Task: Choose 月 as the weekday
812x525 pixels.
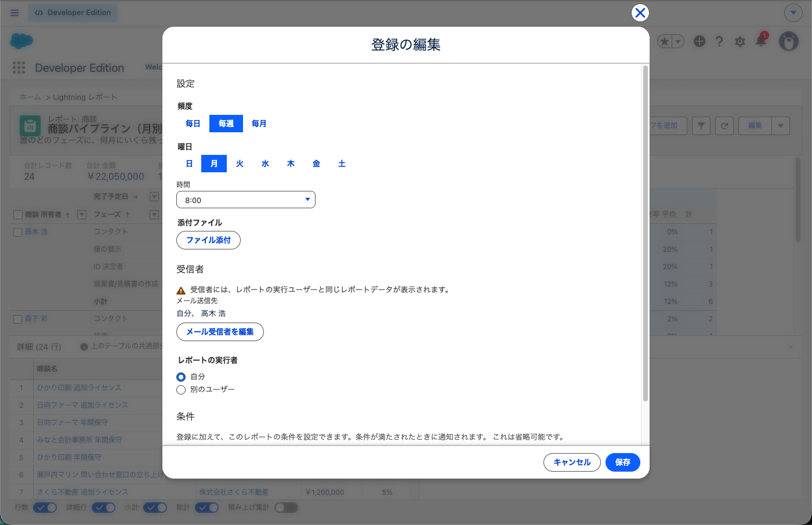Action: [214, 164]
